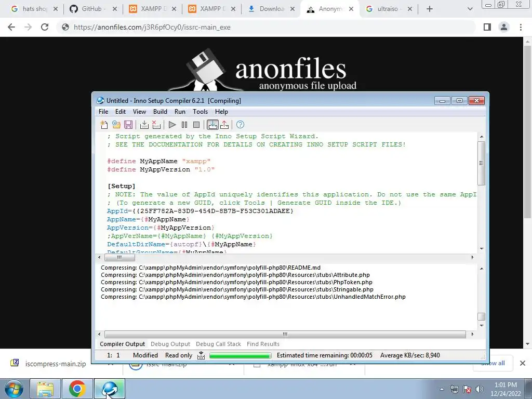Select the UnhandledMatchError.php output line
The image size is (532, 399).
(253, 297)
